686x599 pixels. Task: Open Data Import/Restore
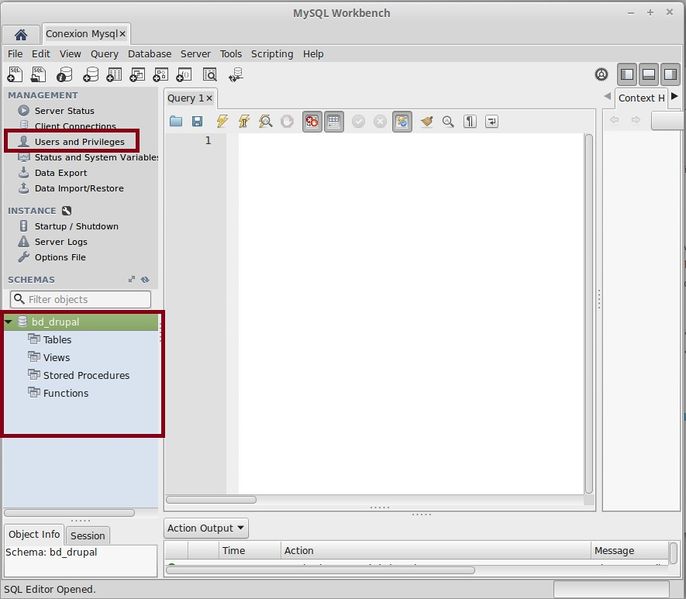tap(79, 188)
